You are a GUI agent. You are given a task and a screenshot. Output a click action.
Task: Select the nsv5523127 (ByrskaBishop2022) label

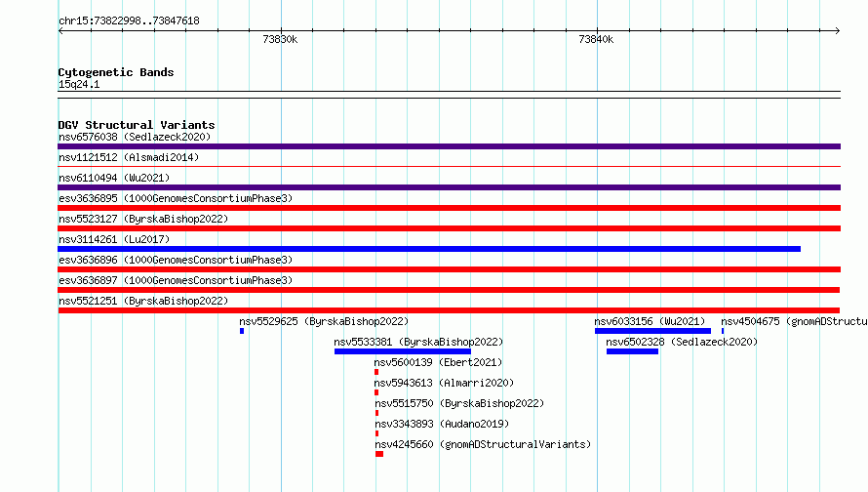[x=143, y=219]
